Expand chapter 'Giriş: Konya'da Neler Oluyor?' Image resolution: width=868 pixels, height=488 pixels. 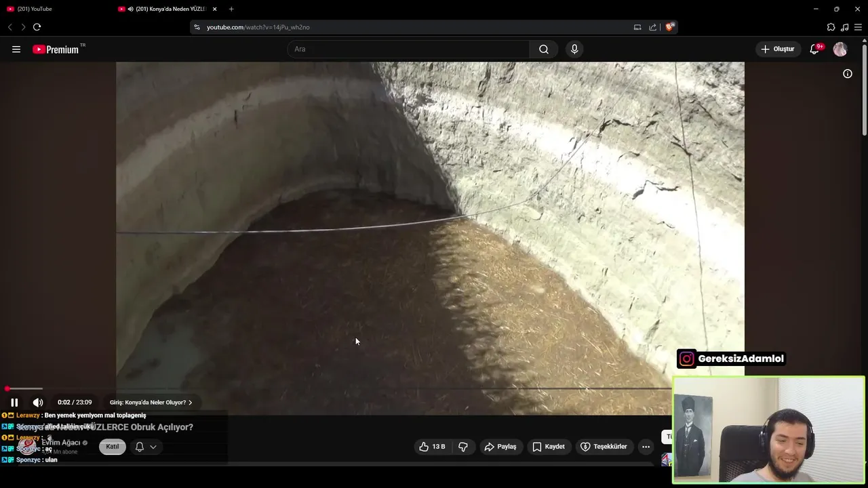(151, 403)
